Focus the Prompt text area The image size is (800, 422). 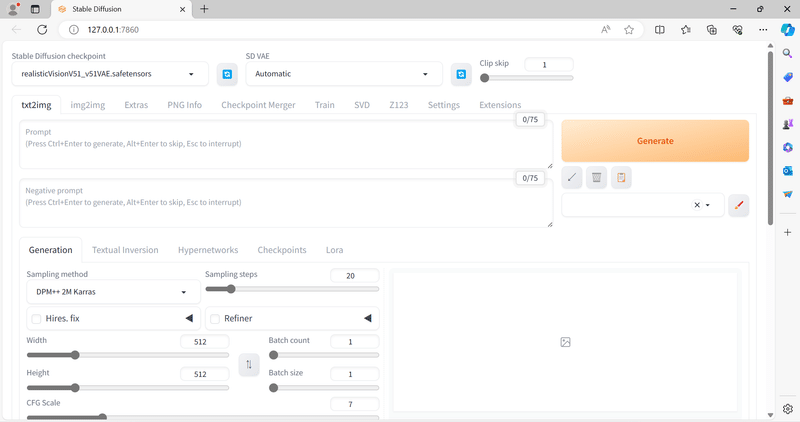pos(286,144)
